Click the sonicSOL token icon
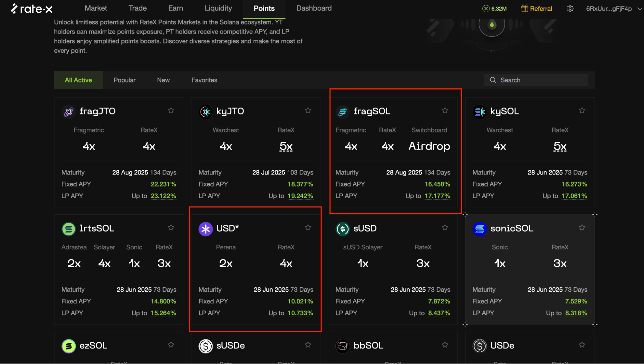This screenshot has width=644, height=364. click(x=479, y=228)
